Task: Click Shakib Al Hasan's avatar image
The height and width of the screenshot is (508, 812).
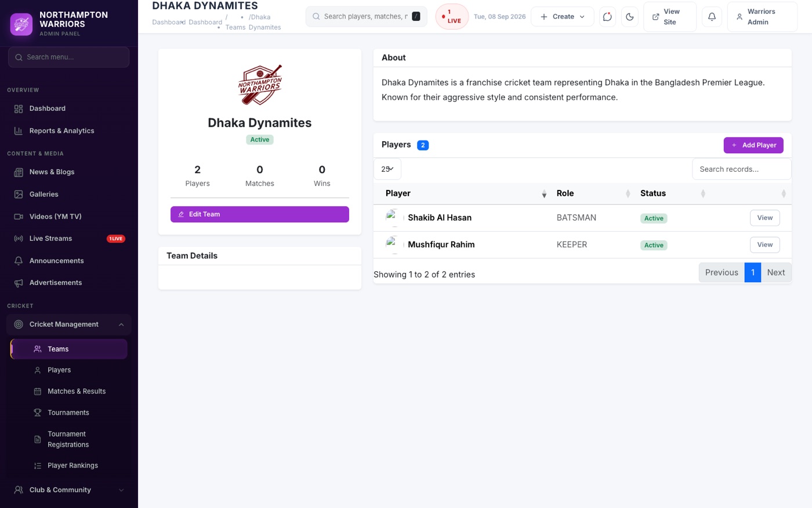Action: pos(394,218)
